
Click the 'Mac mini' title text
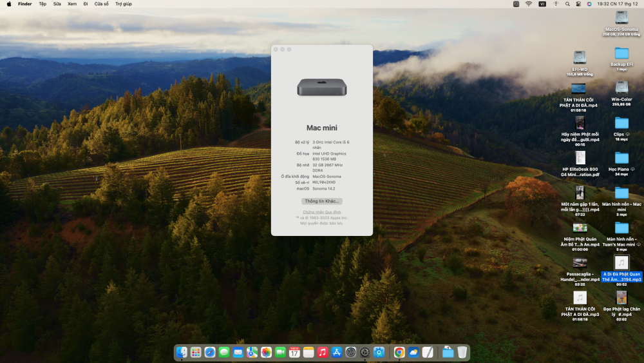click(321, 128)
